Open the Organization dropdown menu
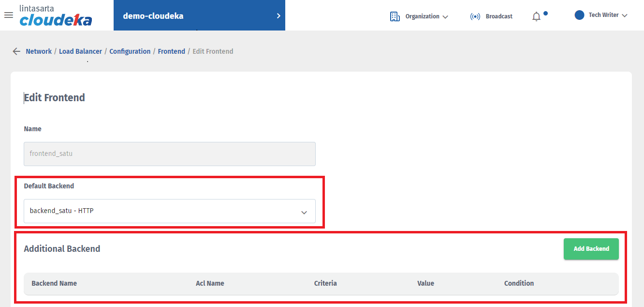Screen dimensions: 644x307 pos(426,16)
